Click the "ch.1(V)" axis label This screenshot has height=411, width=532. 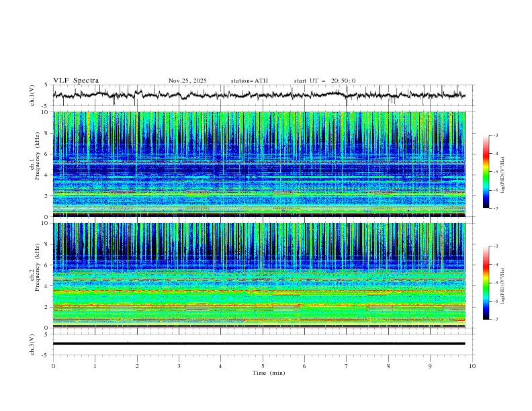[32, 95]
